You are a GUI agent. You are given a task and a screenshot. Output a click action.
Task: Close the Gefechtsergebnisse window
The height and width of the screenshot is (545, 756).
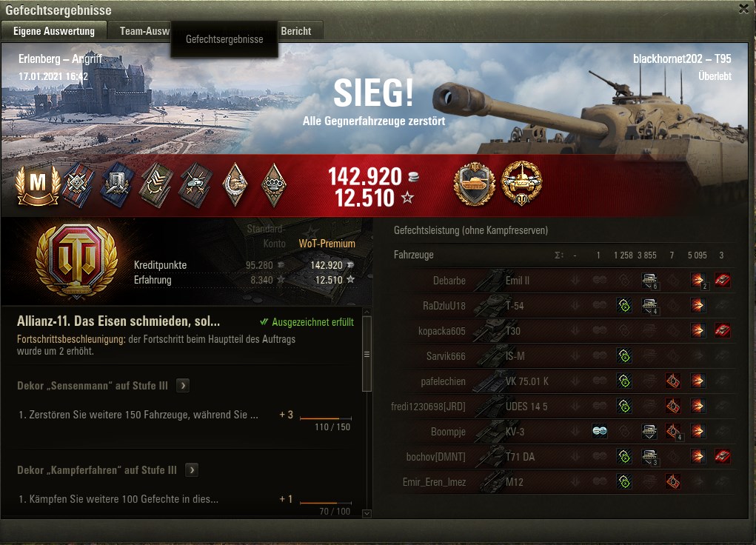(x=743, y=9)
